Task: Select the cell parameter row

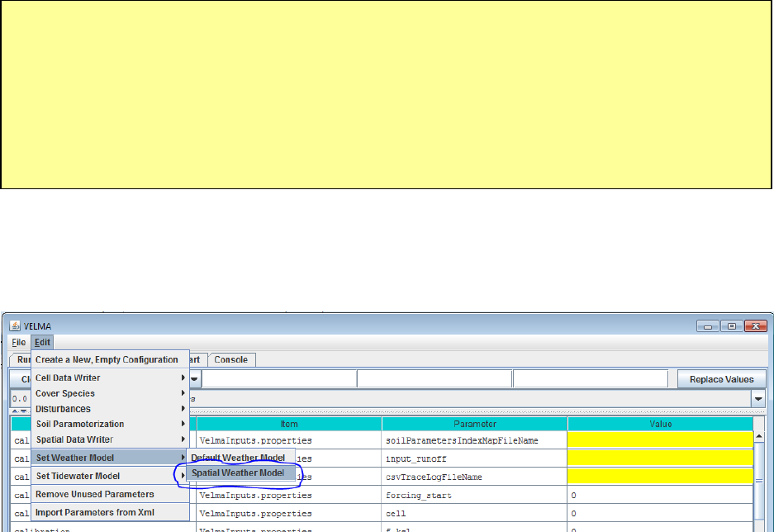Action: [474, 513]
